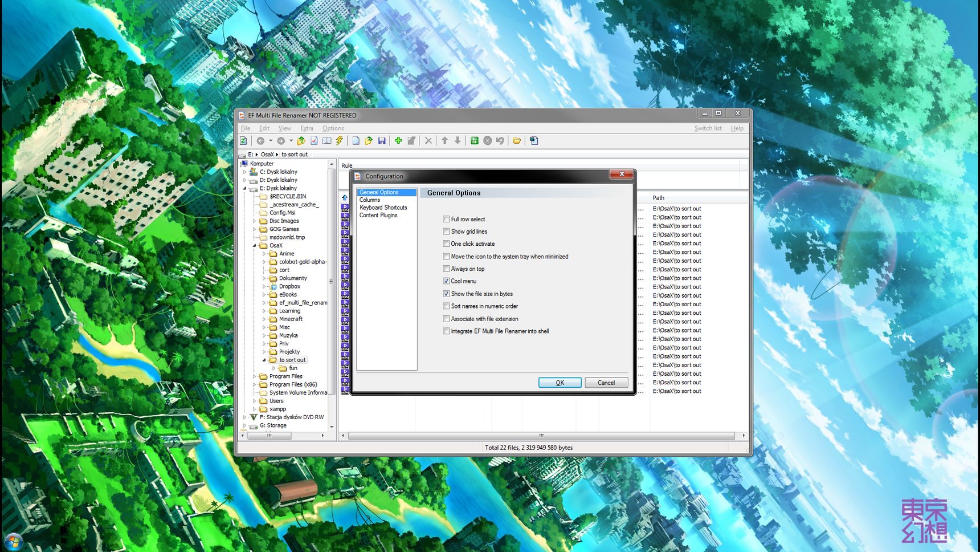The image size is (980, 552).
Task: Select General Options configuration category
Action: pyautogui.click(x=387, y=192)
